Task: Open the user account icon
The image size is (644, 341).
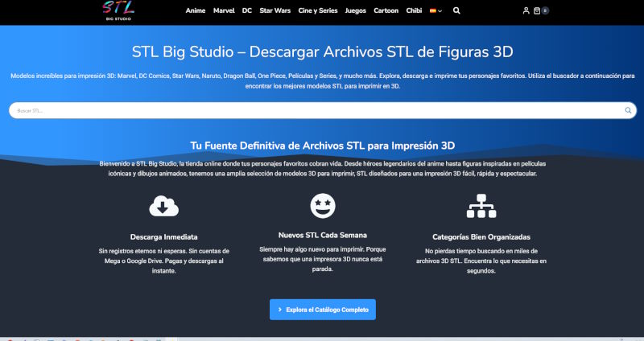Action: click(x=526, y=10)
